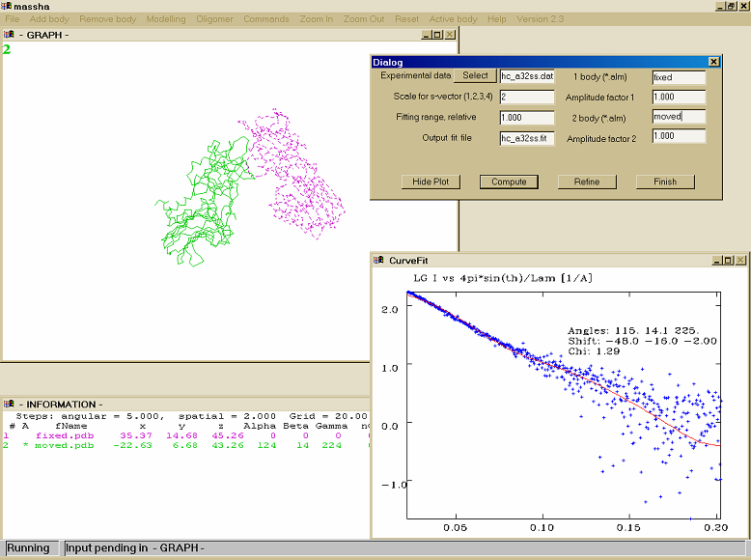Focus the Scale for s-vector field
This screenshot has height=560, width=751.
coord(526,98)
